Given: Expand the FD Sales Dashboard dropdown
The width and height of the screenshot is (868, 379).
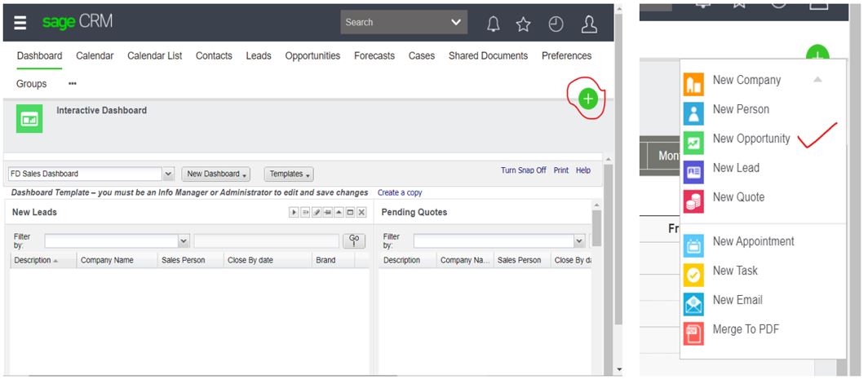Looking at the screenshot, I should [x=168, y=174].
